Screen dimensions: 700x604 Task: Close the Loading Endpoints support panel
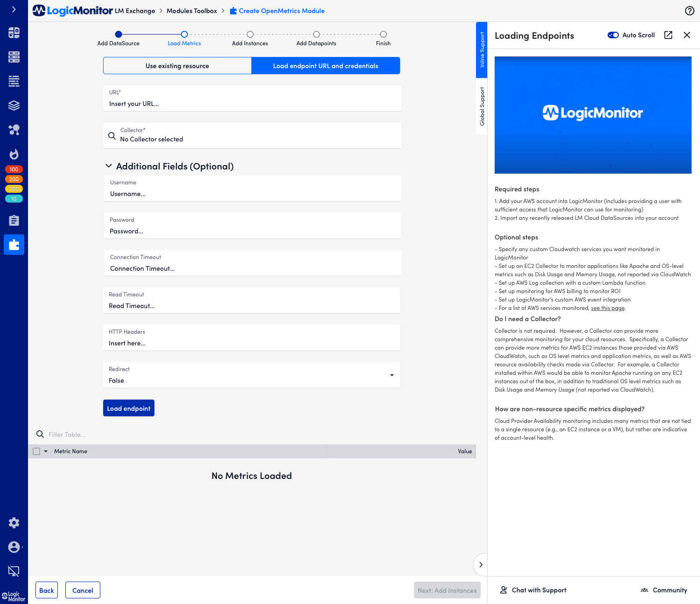[687, 35]
